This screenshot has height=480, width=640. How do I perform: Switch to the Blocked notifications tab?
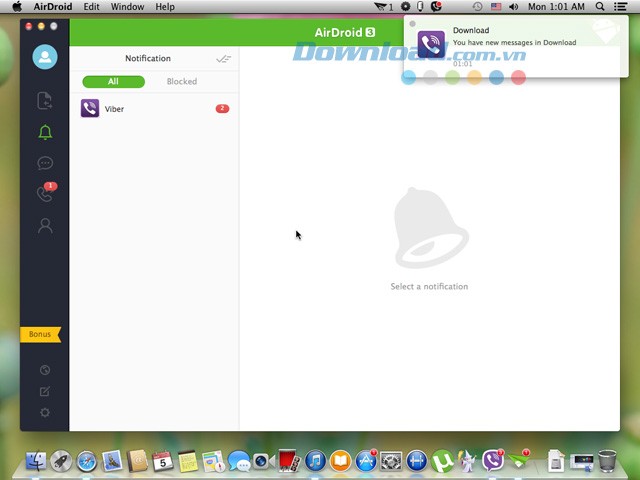point(181,82)
